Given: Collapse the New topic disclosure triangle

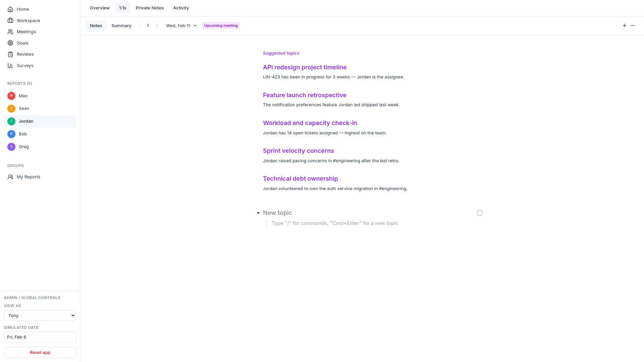Looking at the screenshot, I should pyautogui.click(x=258, y=213).
